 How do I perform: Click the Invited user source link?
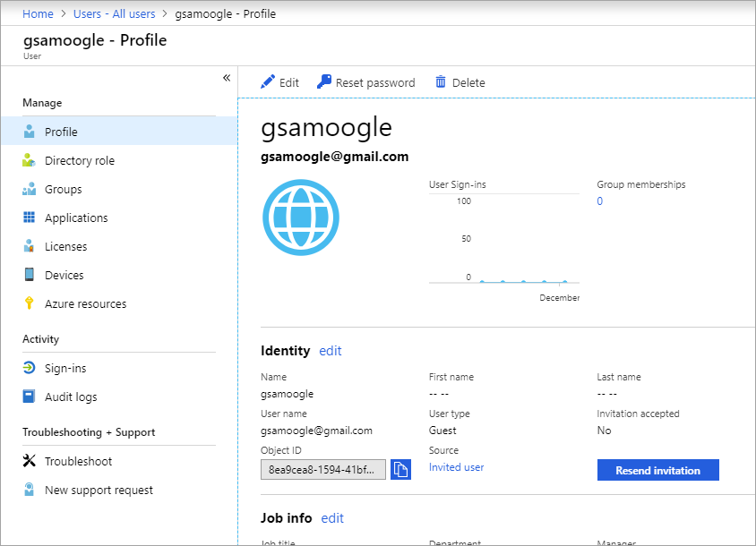click(x=456, y=467)
